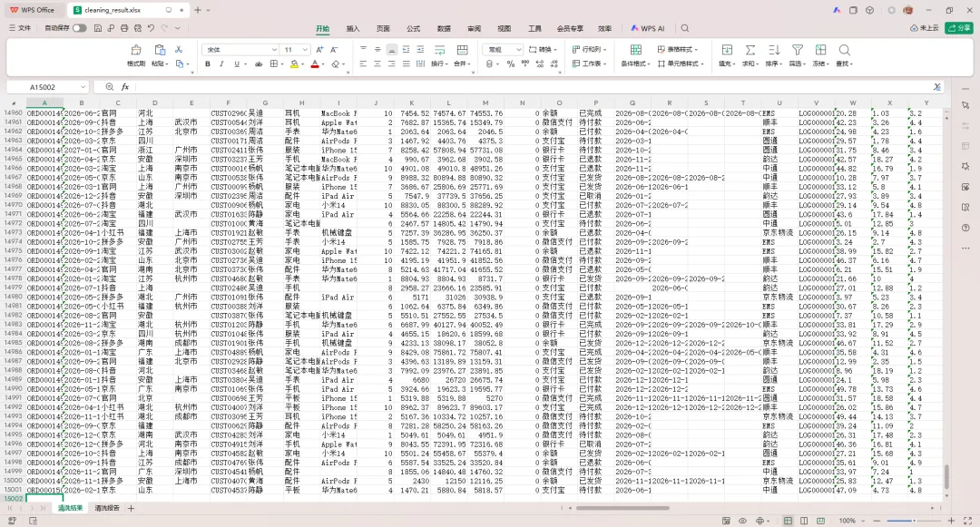This screenshot has height=527, width=980.
Task: Click the Wrap text (换行) icon
Action: pyautogui.click(x=439, y=50)
